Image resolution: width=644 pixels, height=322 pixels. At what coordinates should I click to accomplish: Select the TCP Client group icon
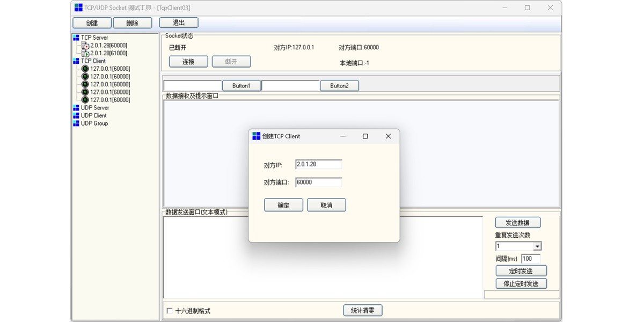[76, 61]
